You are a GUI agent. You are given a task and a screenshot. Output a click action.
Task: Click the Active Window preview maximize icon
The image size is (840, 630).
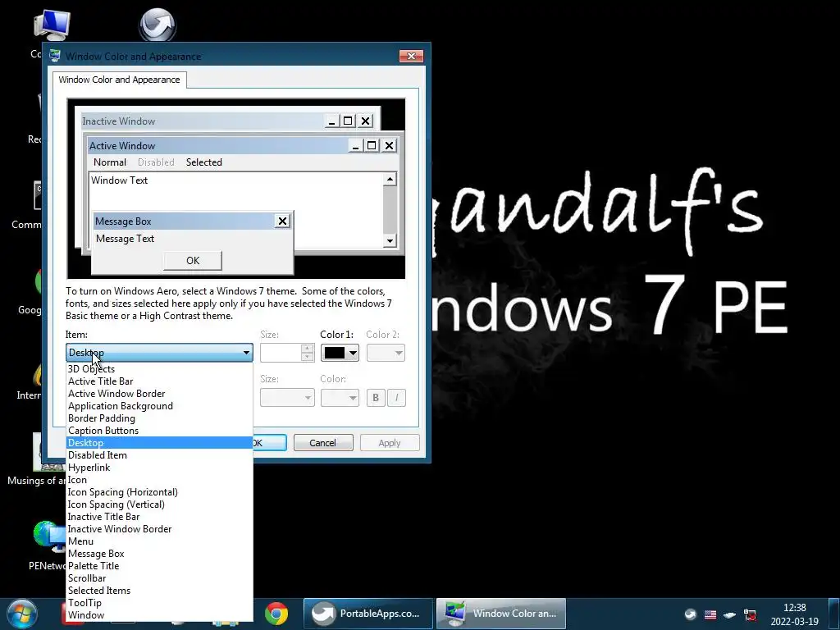pos(372,146)
